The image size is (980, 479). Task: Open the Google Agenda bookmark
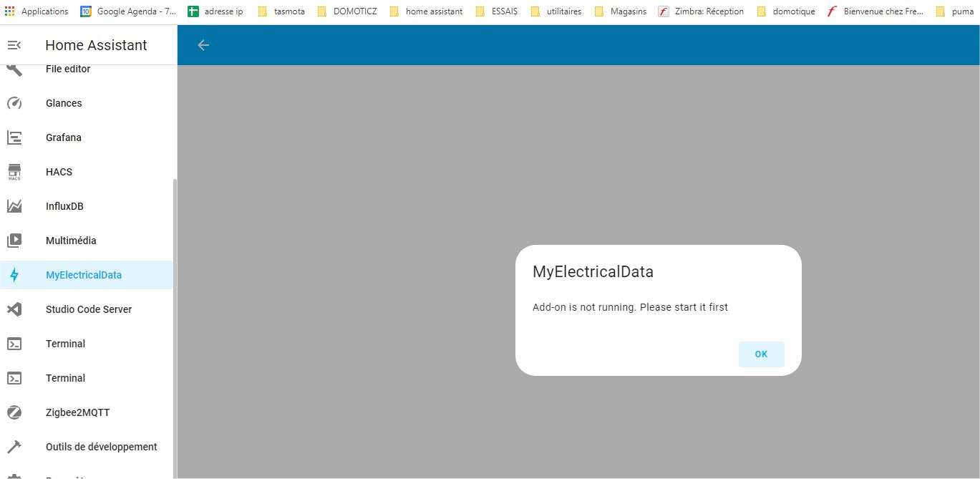click(x=127, y=11)
